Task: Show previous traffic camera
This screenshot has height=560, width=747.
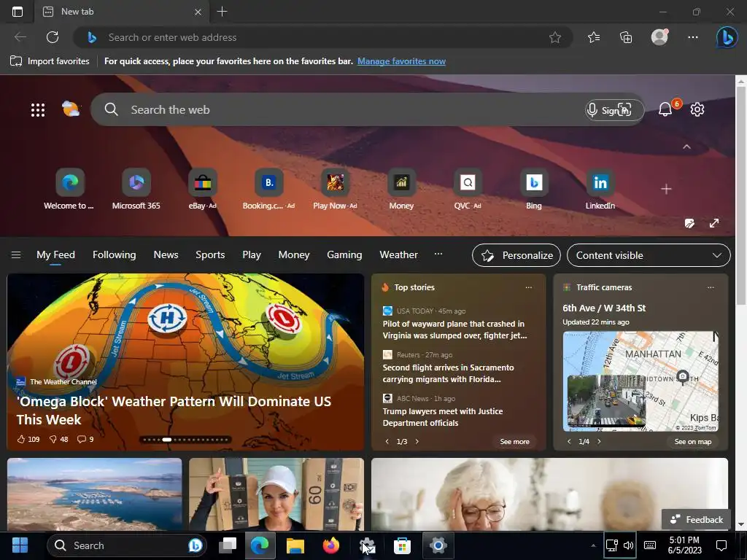Action: 569,441
